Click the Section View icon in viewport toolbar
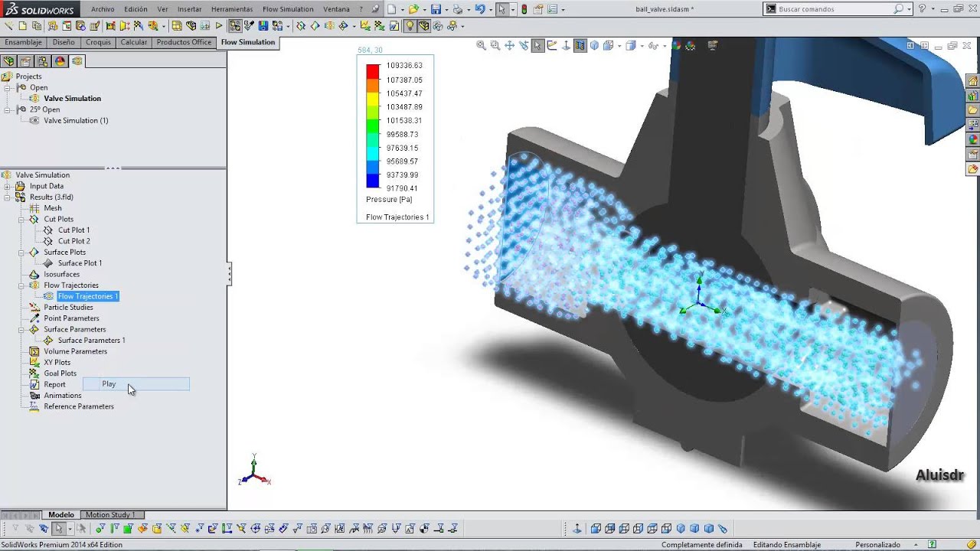 (580, 46)
